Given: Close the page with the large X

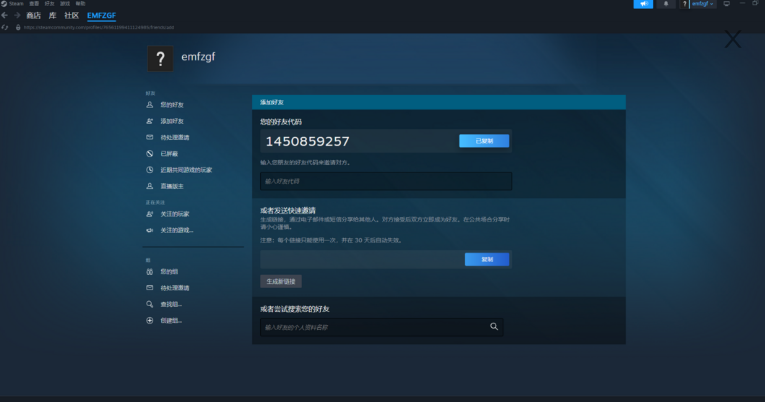Looking at the screenshot, I should point(733,40).
